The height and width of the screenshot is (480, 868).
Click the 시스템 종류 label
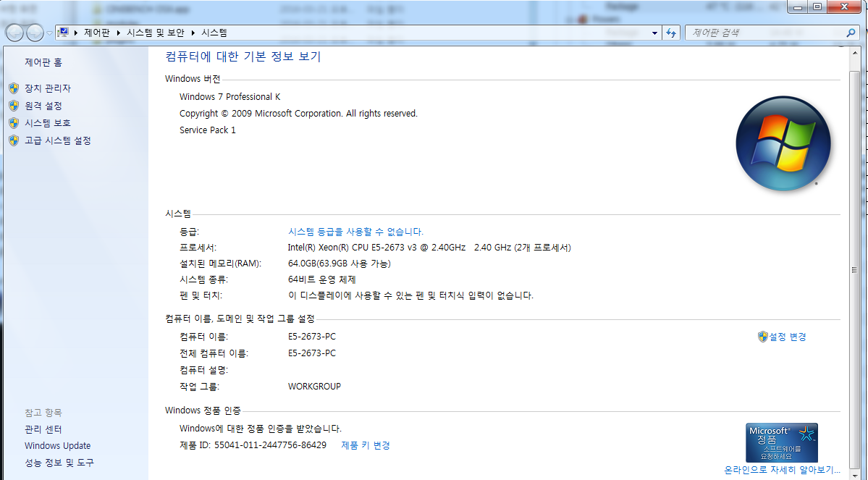click(x=203, y=279)
